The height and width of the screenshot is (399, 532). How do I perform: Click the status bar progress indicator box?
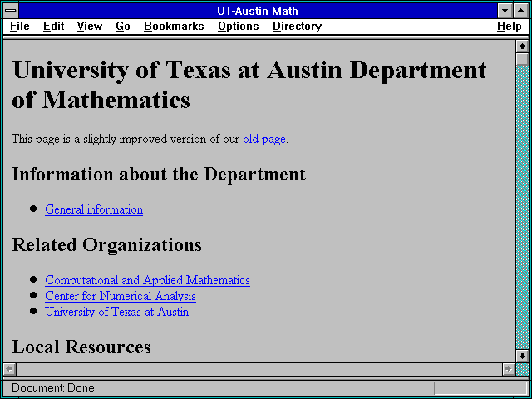click(480, 388)
